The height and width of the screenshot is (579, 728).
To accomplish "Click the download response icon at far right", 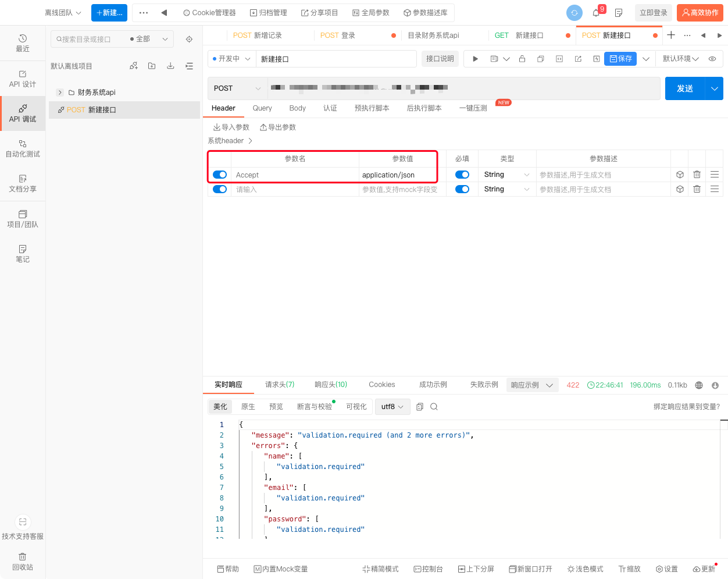I will 715,385.
